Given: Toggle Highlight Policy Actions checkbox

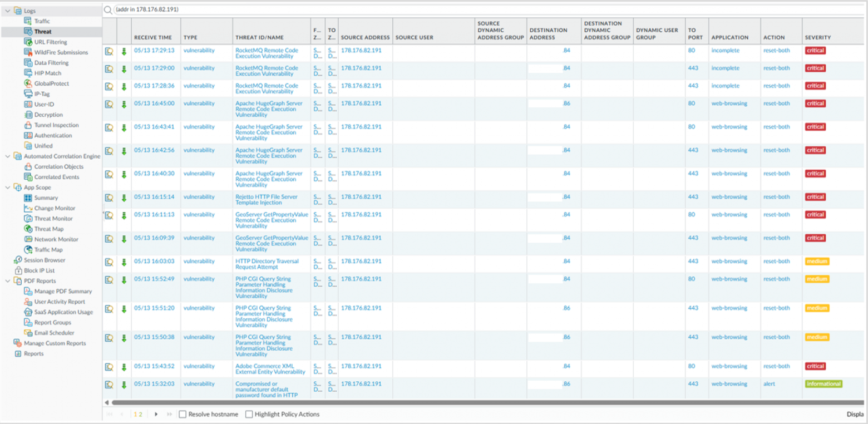Looking at the screenshot, I should tap(249, 414).
